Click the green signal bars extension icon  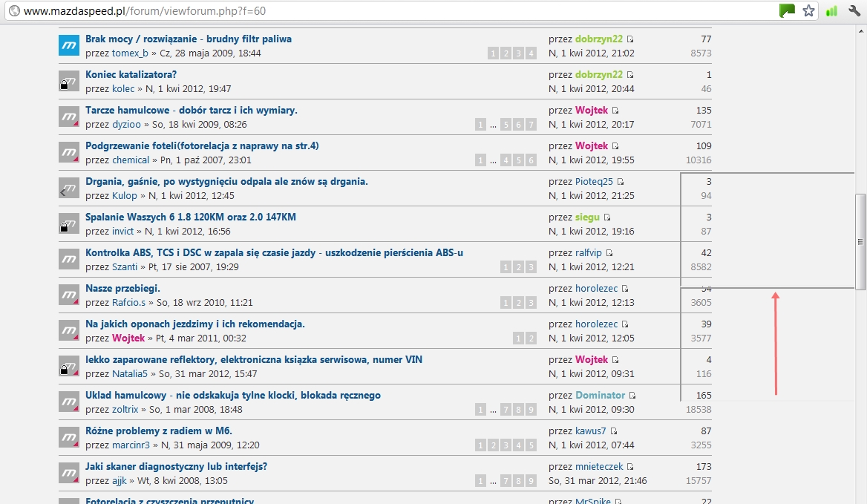coord(831,11)
